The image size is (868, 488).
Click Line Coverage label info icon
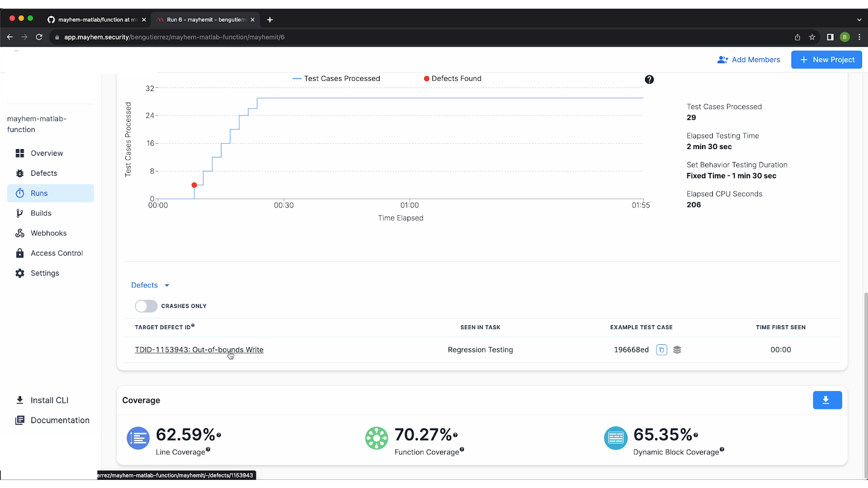pos(208,450)
